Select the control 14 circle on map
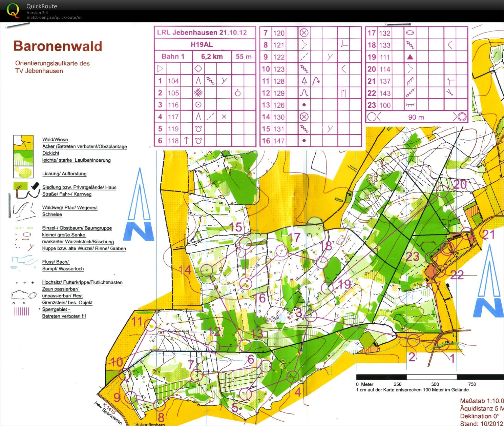 [206, 270]
